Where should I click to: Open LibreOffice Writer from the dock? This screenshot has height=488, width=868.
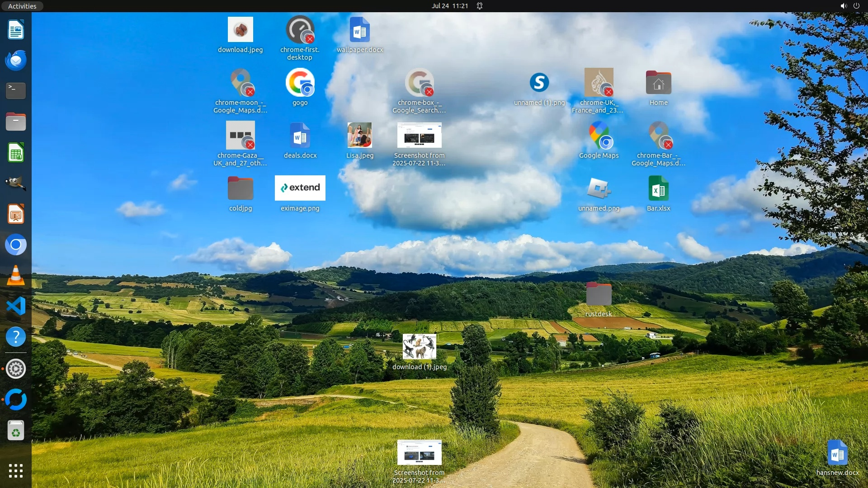(16, 30)
